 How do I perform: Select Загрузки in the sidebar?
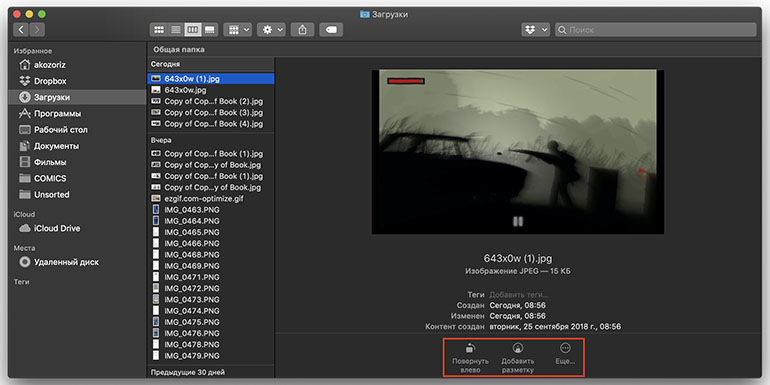coord(77,97)
